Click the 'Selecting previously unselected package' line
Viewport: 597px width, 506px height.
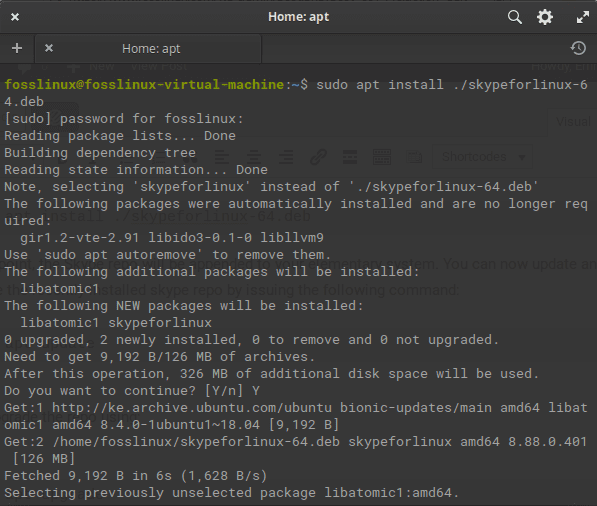pyautogui.click(x=231, y=493)
